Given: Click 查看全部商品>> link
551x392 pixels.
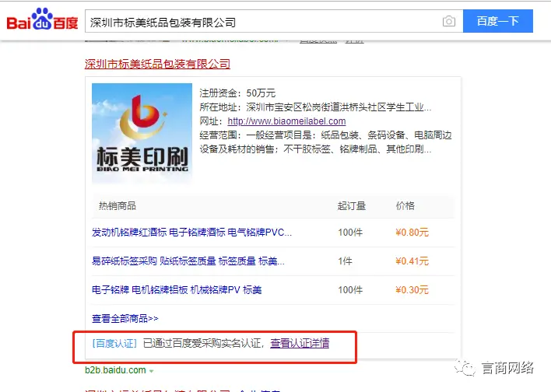Looking at the screenshot, I should coord(125,319).
